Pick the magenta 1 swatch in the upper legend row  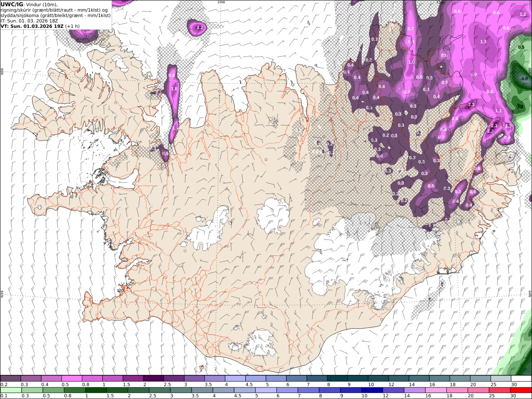(x=112, y=379)
